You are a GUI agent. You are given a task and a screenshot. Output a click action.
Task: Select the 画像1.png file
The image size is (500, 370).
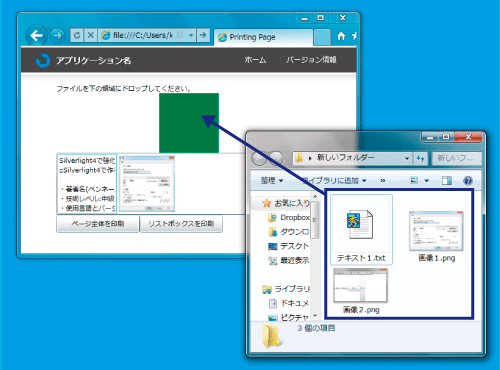[x=436, y=236]
